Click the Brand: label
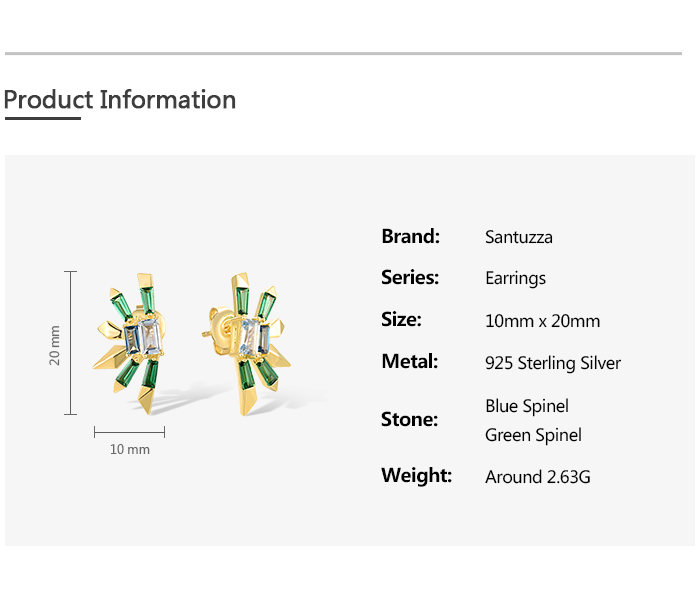This screenshot has width=700, height=596. 410,237
